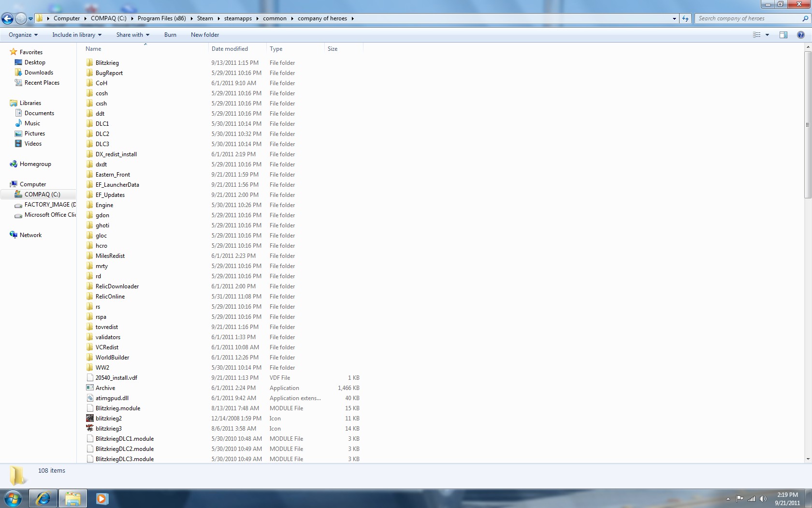This screenshot has height=508, width=812.
Task: Open the volume speaker tray icon
Action: [x=763, y=499]
